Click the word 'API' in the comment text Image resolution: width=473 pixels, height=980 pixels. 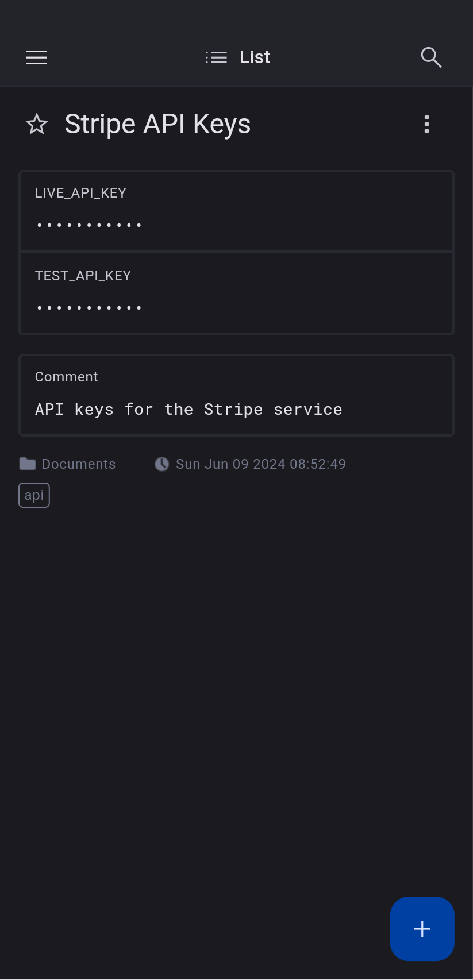[49, 410]
